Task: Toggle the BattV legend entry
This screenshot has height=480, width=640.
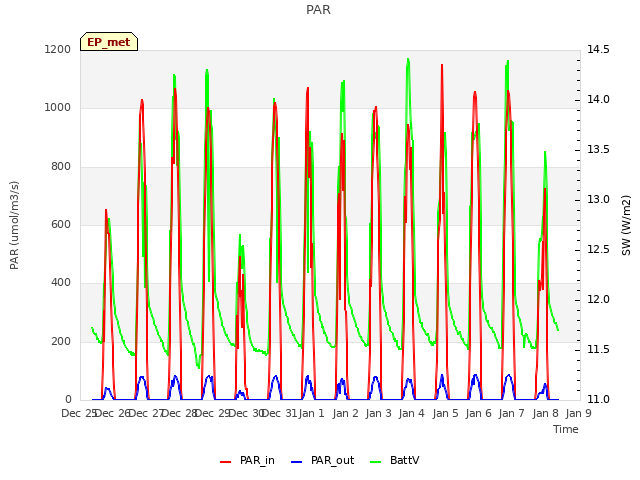Action: pyautogui.click(x=394, y=460)
